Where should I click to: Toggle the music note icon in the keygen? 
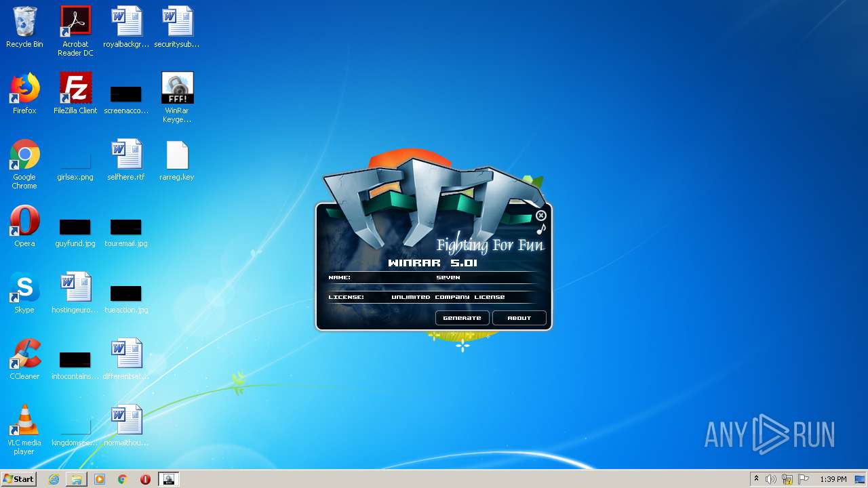(x=541, y=229)
